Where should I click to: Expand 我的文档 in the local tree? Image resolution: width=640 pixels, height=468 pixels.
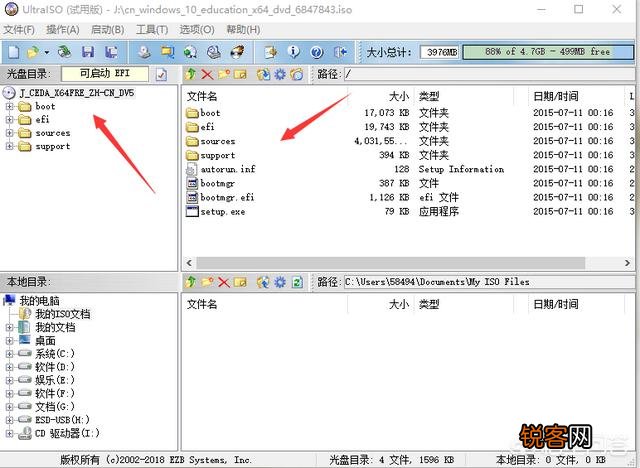(x=9, y=327)
